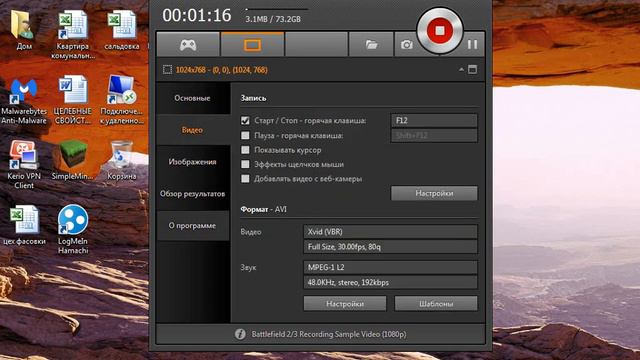Click the empty third mode tab in toolbar
Screen dimensions: 640x360
(316, 44)
